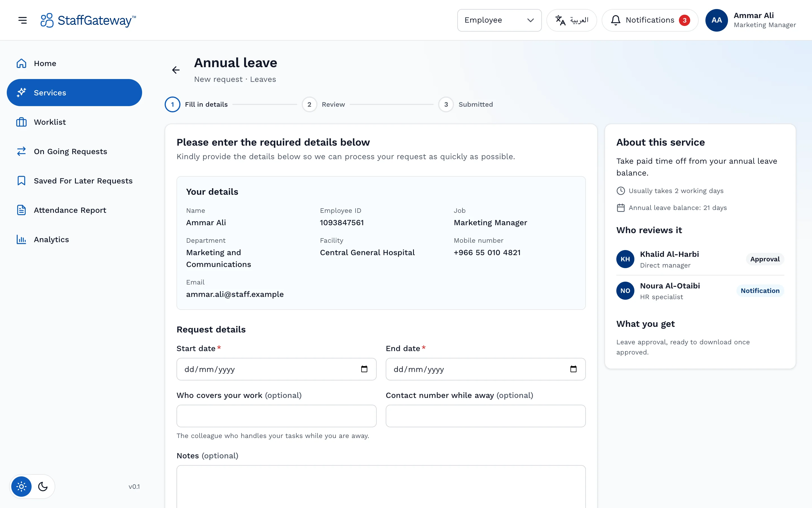The image size is (812, 508).
Task: Focus the Start date input field
Action: pyautogui.click(x=277, y=369)
